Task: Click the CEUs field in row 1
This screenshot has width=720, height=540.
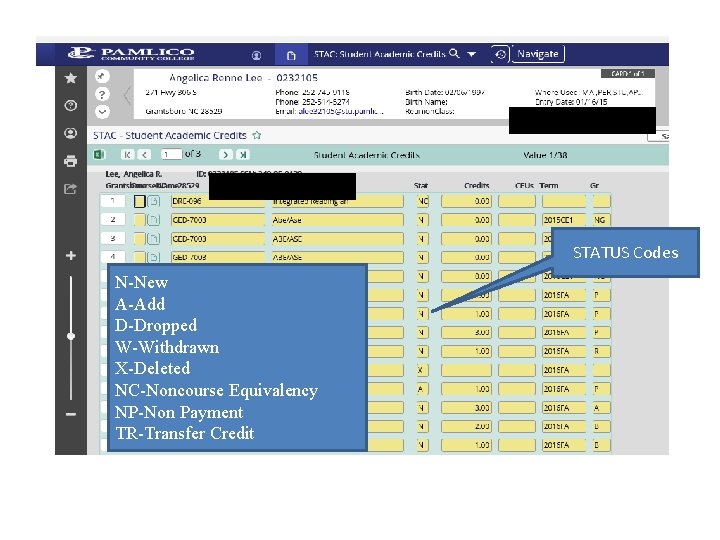Action: (517, 201)
